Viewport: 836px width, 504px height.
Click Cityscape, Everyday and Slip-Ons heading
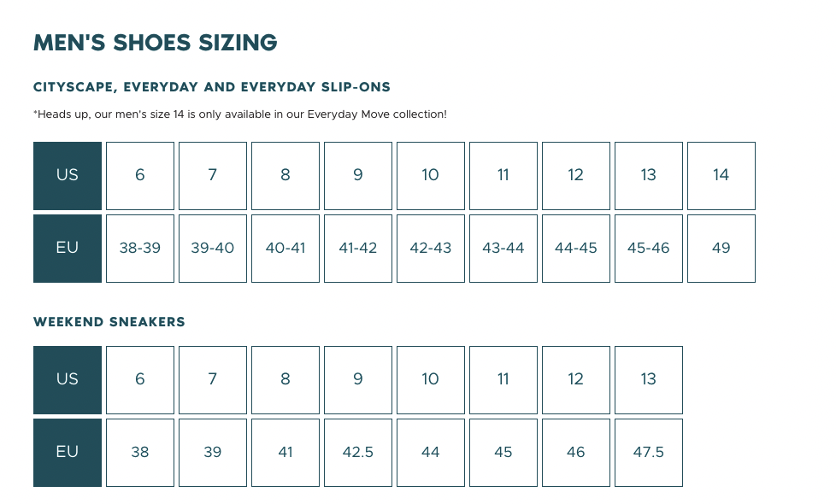[x=211, y=87]
